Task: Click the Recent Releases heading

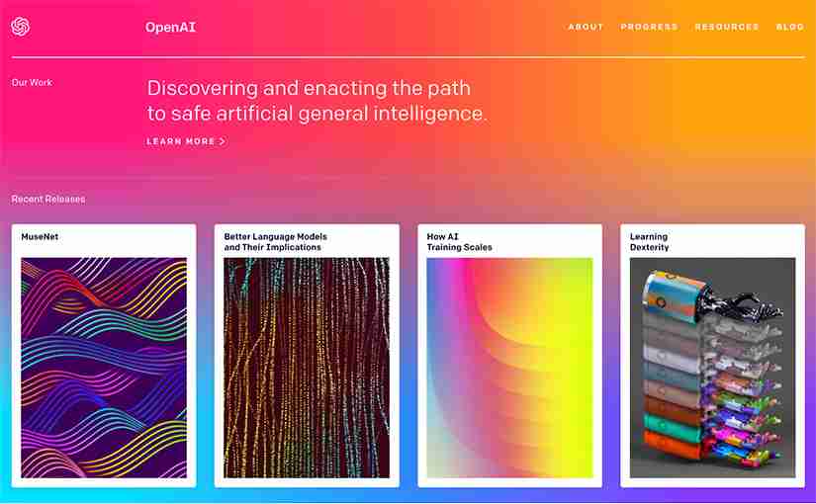Action: coord(48,200)
